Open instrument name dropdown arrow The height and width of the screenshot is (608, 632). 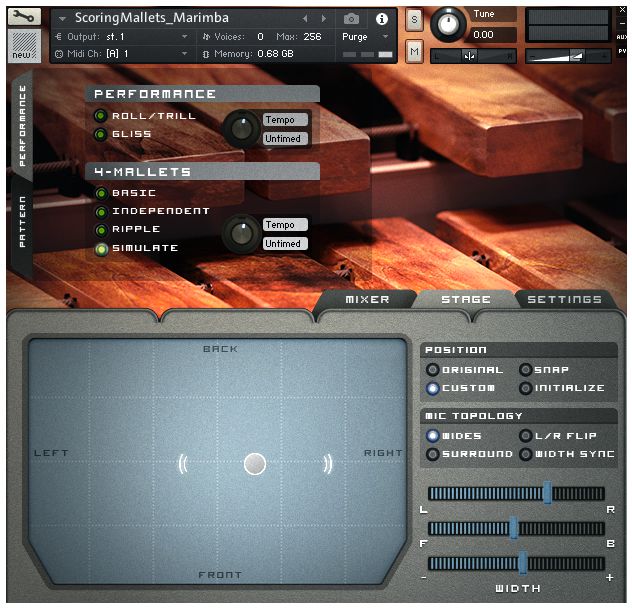point(62,19)
